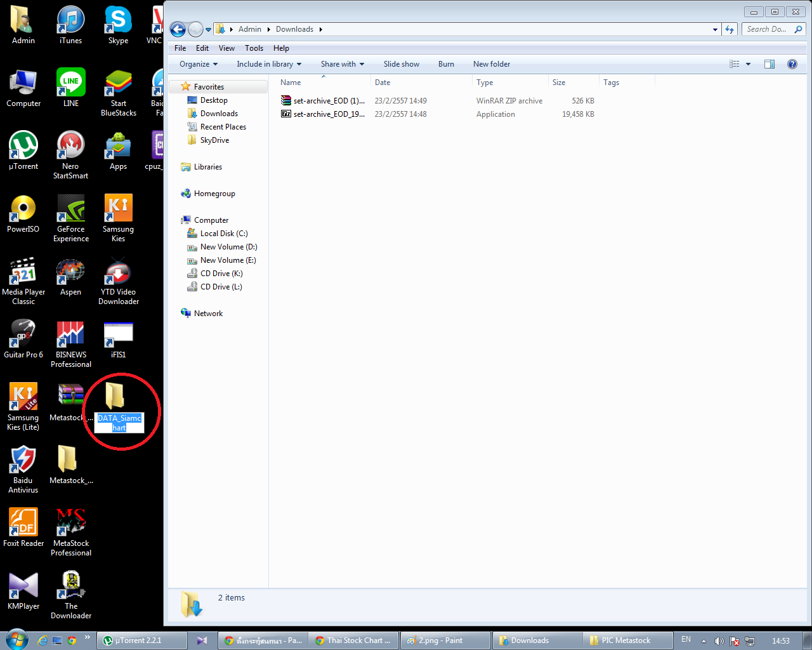Open Start BlueStacks desktop icon
Viewport: 812px width, 650px height.
(118, 93)
